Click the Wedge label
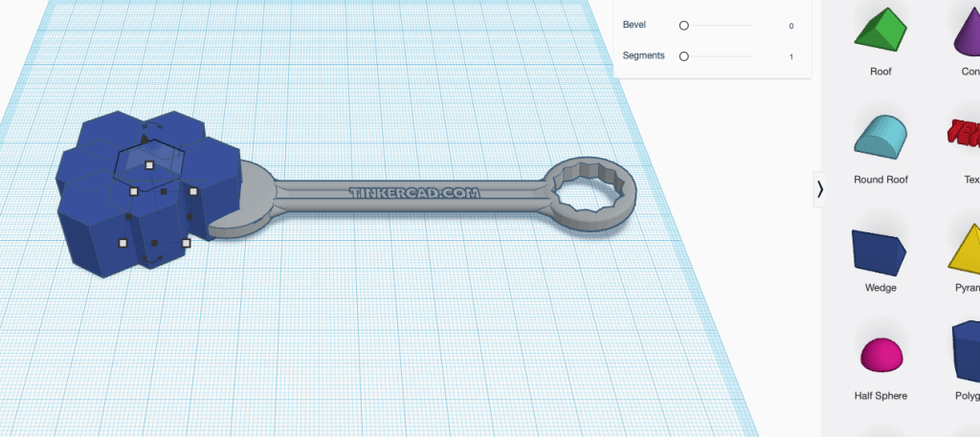The height and width of the screenshot is (437, 980). (x=880, y=288)
